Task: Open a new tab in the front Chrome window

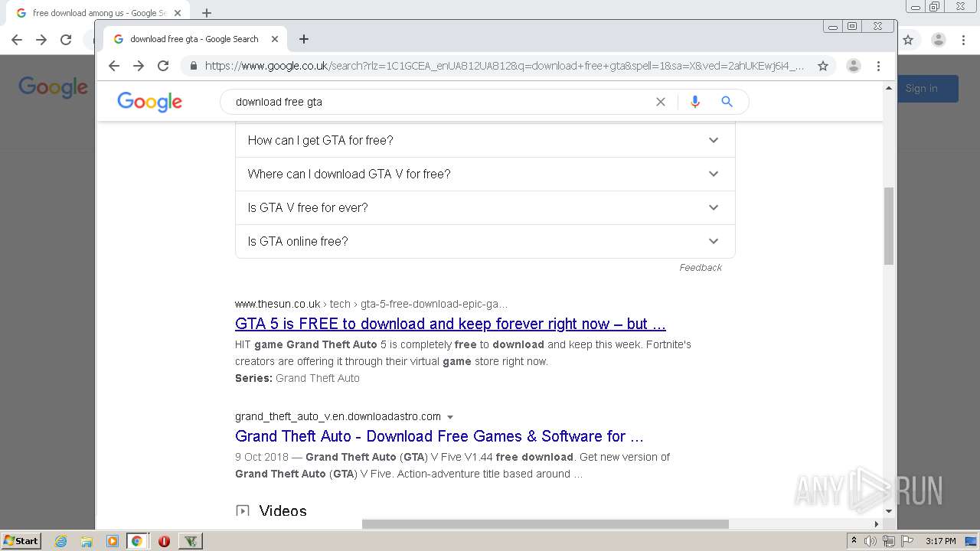Action: tap(304, 39)
